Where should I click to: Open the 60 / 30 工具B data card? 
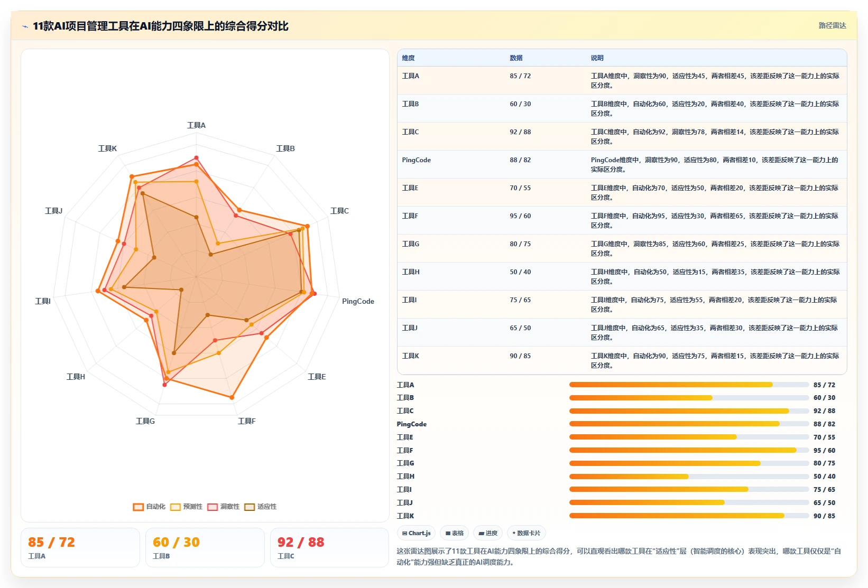click(205, 548)
